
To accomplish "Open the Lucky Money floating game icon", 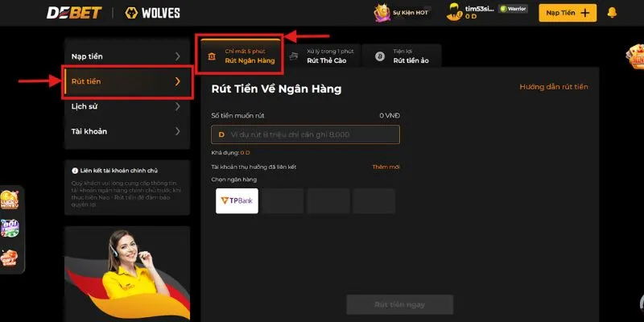I will click(10, 201).
